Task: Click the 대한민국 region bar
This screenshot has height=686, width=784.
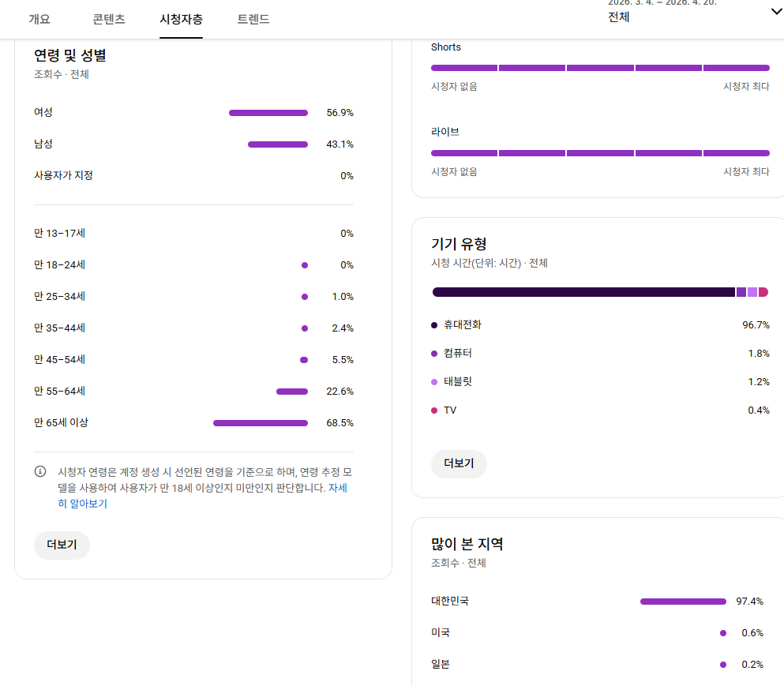Action: [x=683, y=602]
